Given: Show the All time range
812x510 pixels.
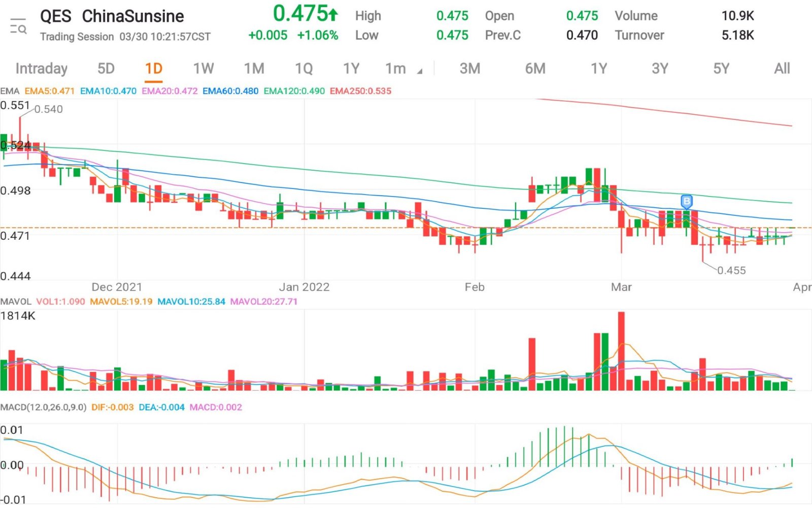Looking at the screenshot, I should point(782,69).
